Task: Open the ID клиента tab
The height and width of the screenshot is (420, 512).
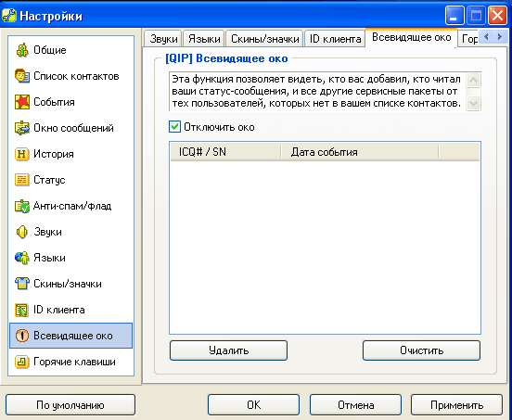Action: click(x=335, y=39)
